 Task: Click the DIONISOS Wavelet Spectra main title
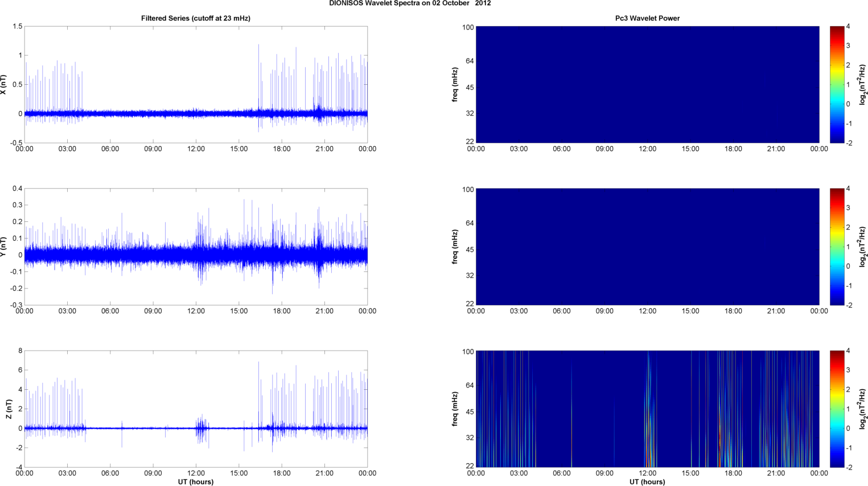coord(410,3)
